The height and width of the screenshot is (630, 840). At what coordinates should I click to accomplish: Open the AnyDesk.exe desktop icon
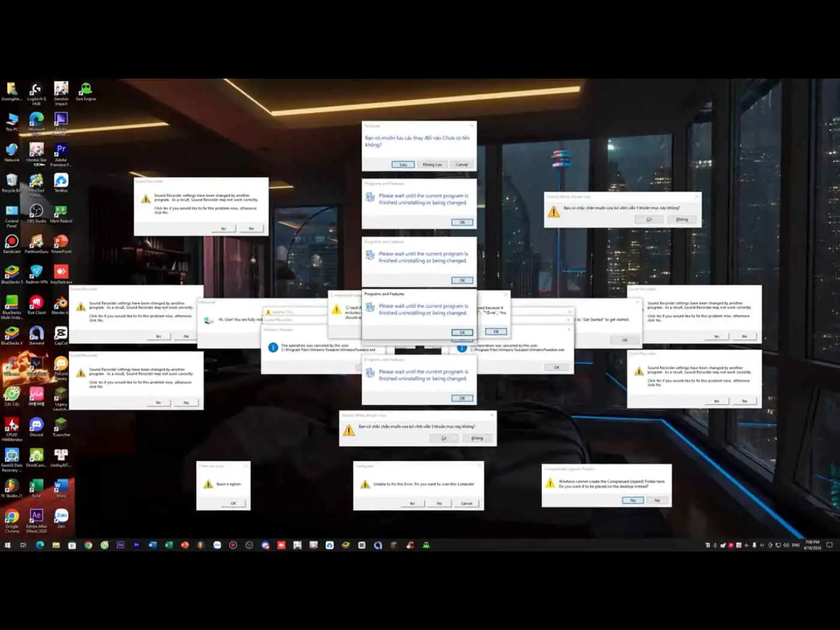(x=61, y=275)
